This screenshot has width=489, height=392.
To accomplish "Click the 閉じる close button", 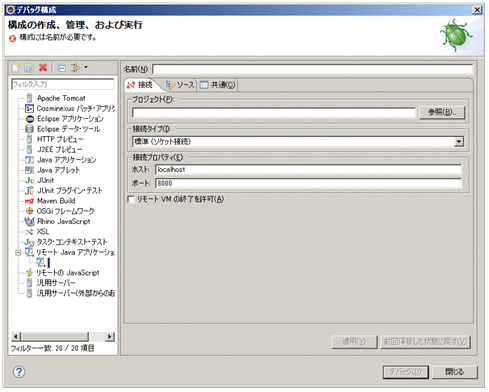I will coord(455,372).
